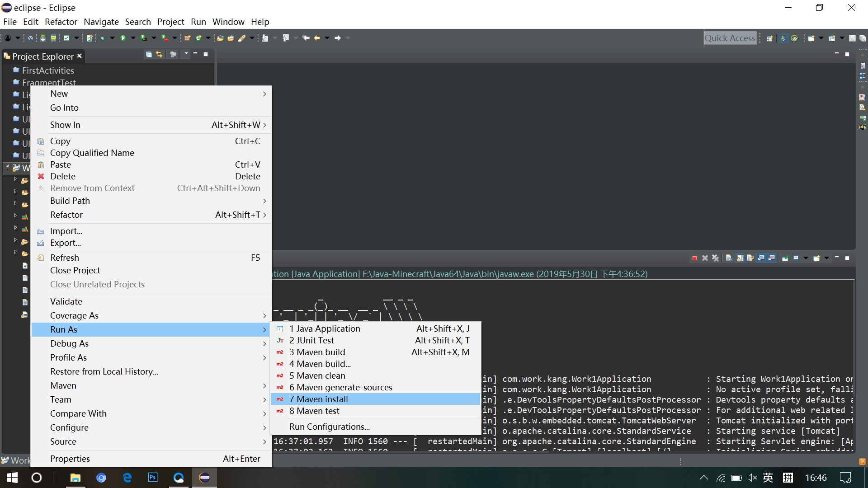Open the Debug button dropdown arrow

(x=112, y=38)
